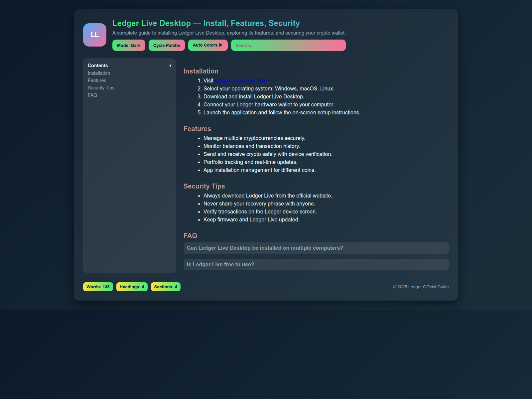Image resolution: width=532 pixels, height=399 pixels.
Task: Focus the Search input field
Action: [x=288, y=45]
